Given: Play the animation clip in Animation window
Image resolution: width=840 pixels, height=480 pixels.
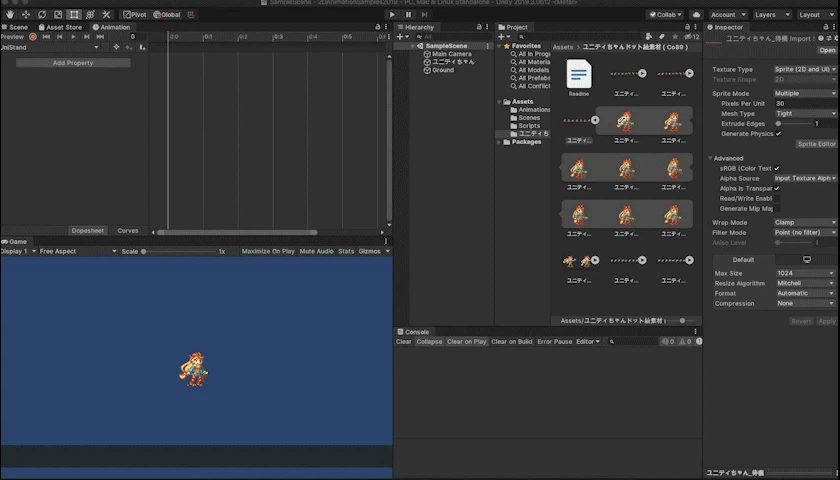Looking at the screenshot, I should [x=73, y=36].
